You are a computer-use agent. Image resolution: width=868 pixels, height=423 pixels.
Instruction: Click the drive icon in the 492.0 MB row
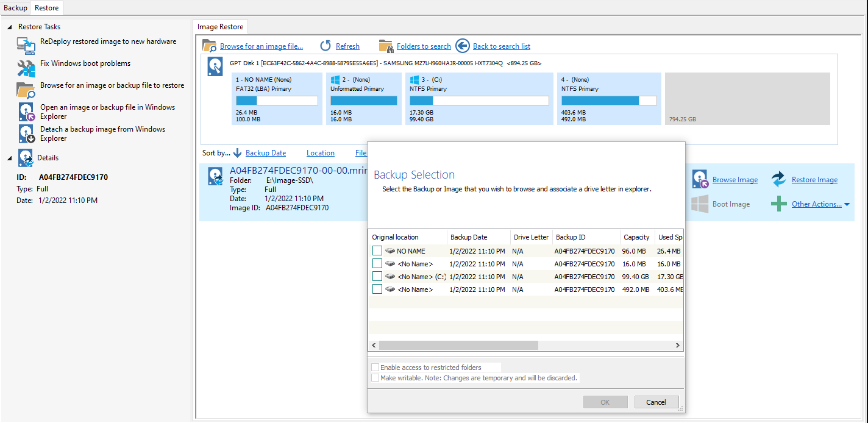click(390, 290)
